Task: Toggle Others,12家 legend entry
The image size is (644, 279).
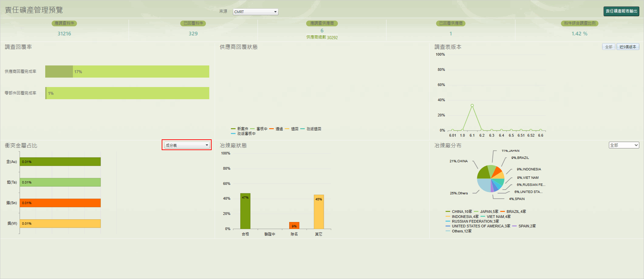Action: point(459,231)
